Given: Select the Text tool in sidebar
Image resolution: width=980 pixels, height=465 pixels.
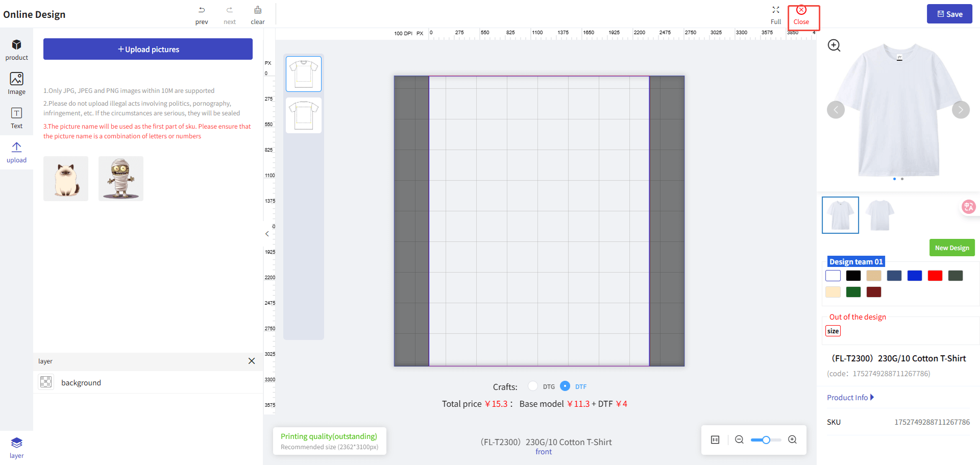Looking at the screenshot, I should coord(16,117).
